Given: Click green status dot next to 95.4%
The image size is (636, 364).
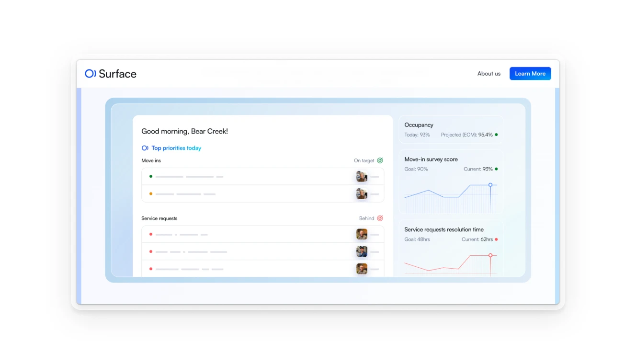Looking at the screenshot, I should click(x=496, y=135).
